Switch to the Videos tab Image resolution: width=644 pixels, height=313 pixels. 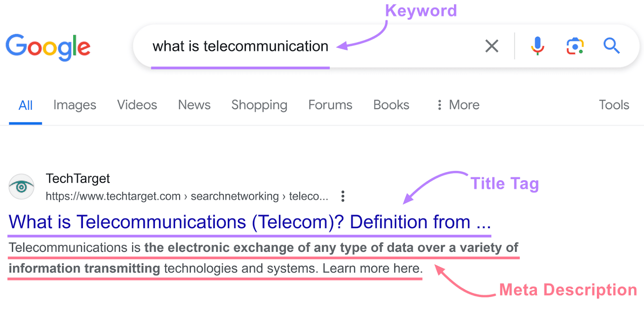point(136,105)
